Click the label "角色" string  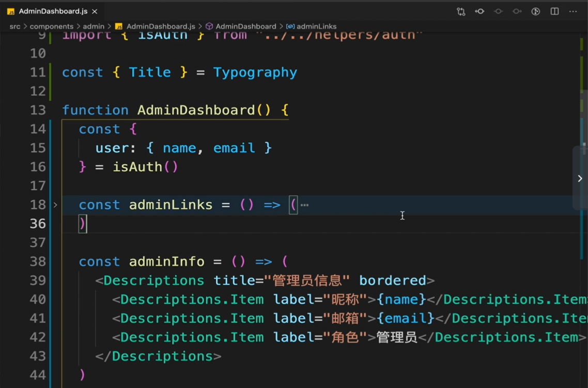[x=345, y=337]
